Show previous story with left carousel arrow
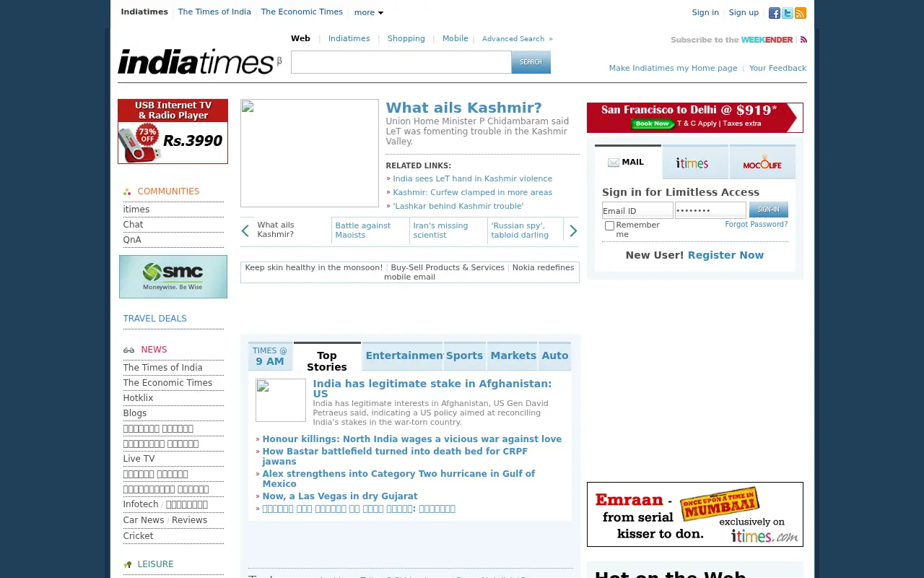This screenshot has width=924, height=578. 245,230
